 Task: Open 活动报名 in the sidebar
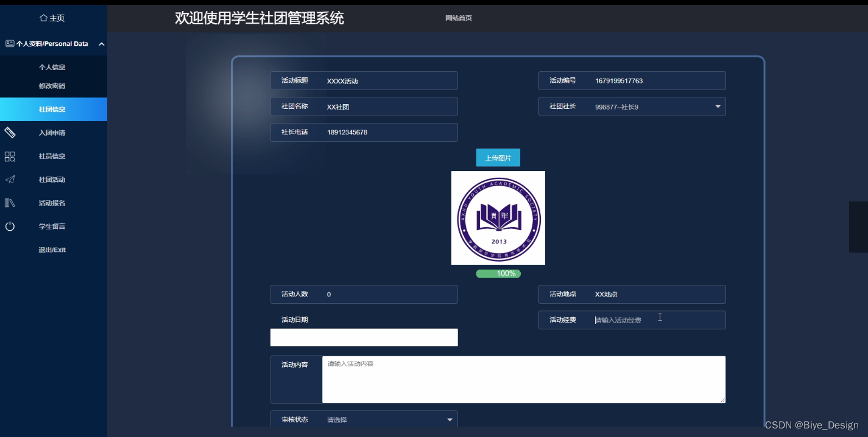click(54, 203)
